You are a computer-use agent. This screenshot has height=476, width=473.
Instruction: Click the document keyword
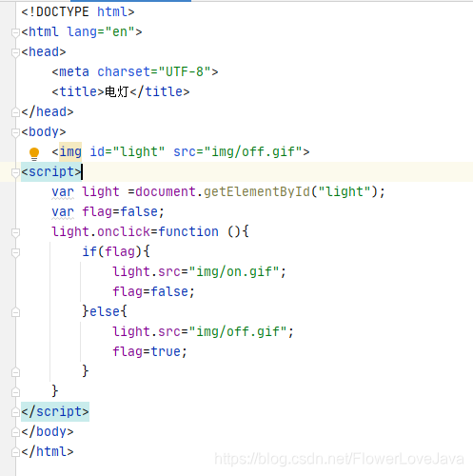tap(166, 192)
